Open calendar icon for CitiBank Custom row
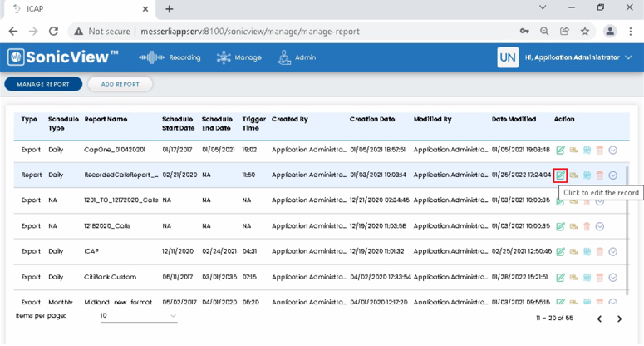644x346 pixels. [x=587, y=278]
